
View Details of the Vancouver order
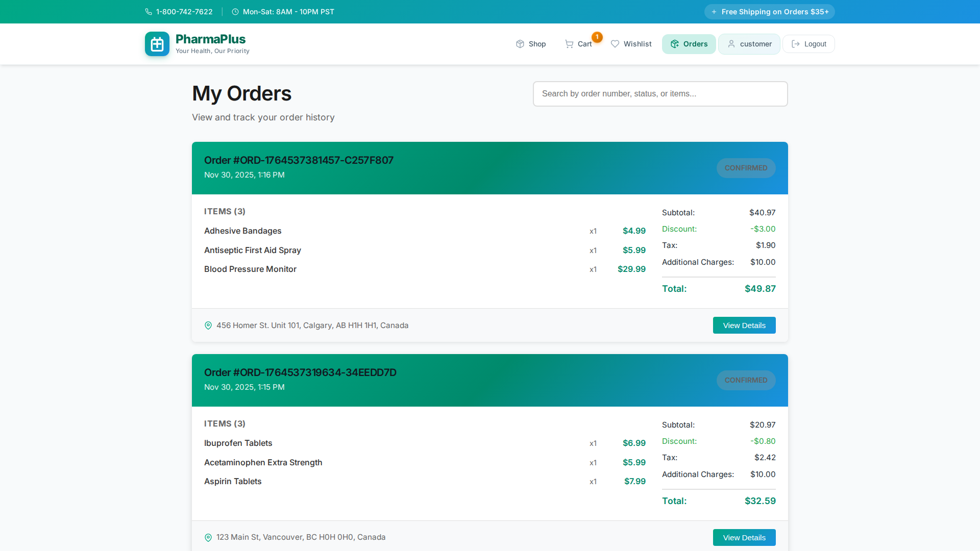[x=744, y=537]
